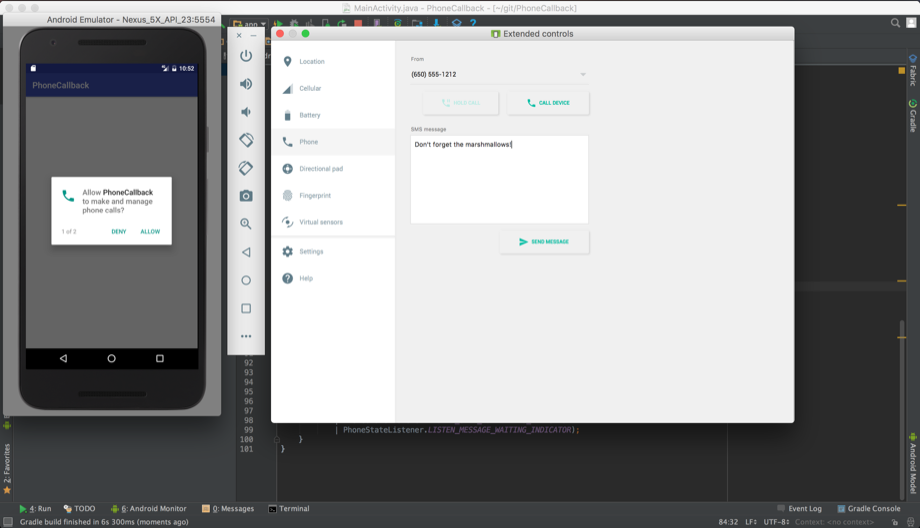Select the Phone section in Extended controls
The width and height of the screenshot is (920, 528).
pyautogui.click(x=333, y=142)
